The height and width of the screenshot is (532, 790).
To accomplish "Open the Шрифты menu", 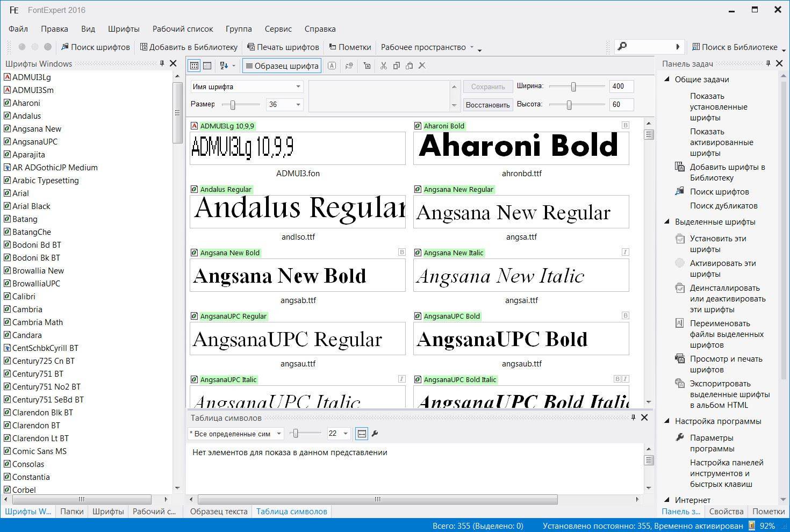I will click(x=124, y=29).
